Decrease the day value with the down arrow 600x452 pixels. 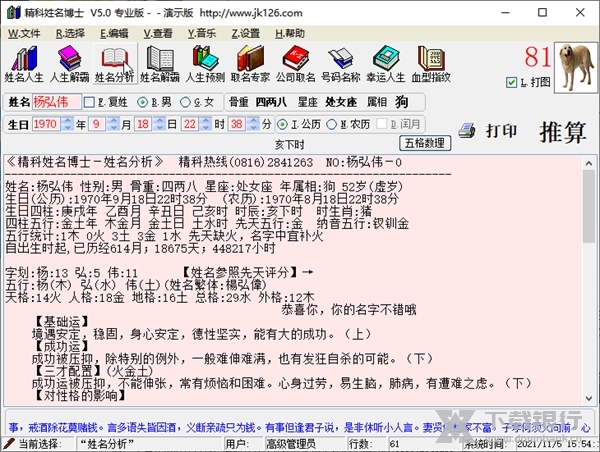160,127
